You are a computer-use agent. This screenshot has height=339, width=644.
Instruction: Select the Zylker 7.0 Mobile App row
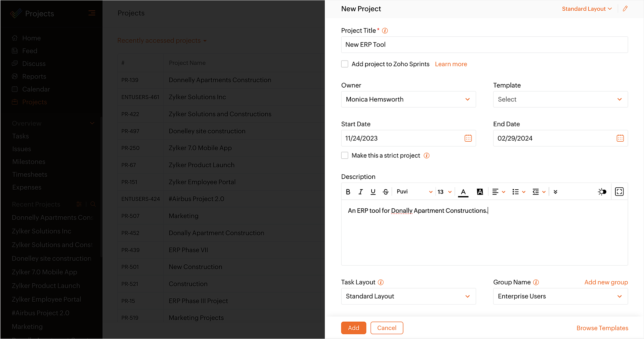tap(221, 148)
